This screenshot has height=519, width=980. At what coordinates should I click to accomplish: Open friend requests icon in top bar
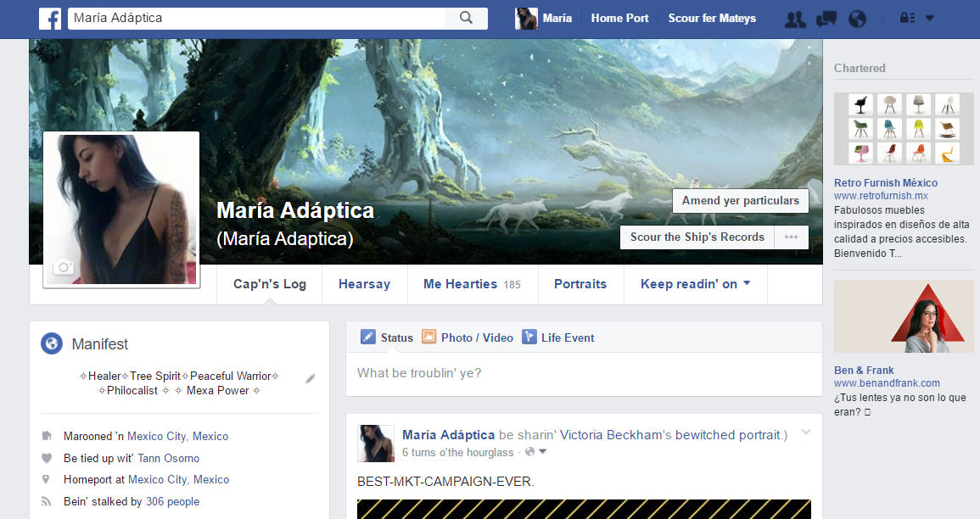click(x=795, y=19)
